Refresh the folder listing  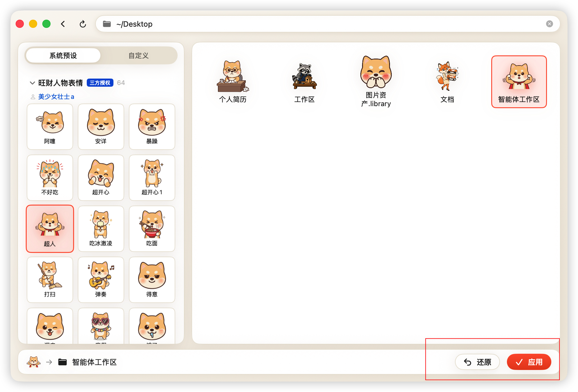83,24
